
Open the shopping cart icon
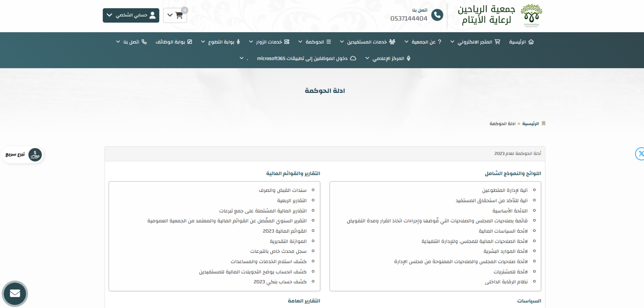coord(179,15)
